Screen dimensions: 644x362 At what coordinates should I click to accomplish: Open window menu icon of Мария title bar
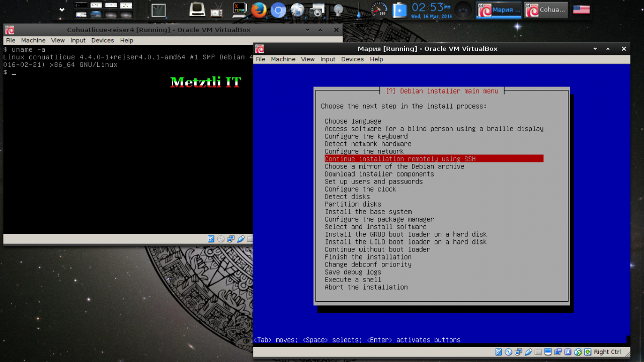pos(260,49)
